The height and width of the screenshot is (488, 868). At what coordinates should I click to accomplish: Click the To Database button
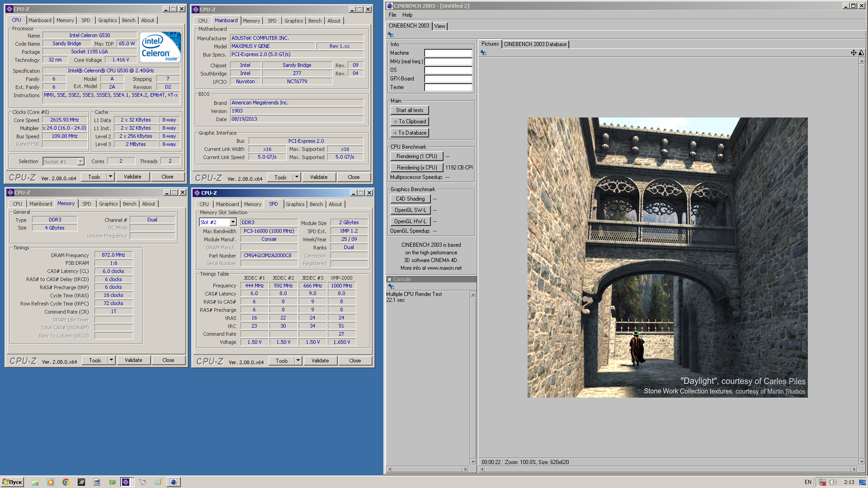coord(410,133)
